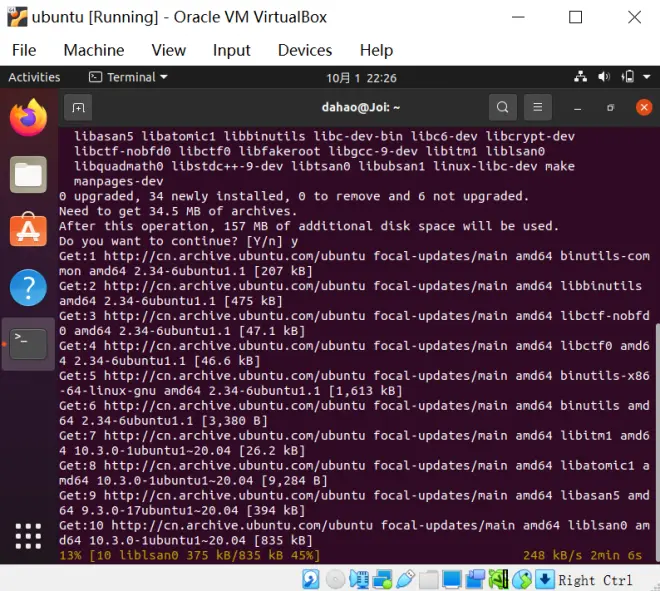Screen dimensions: 660x591
Task: Open the Files manager in dock
Action: tap(28, 174)
